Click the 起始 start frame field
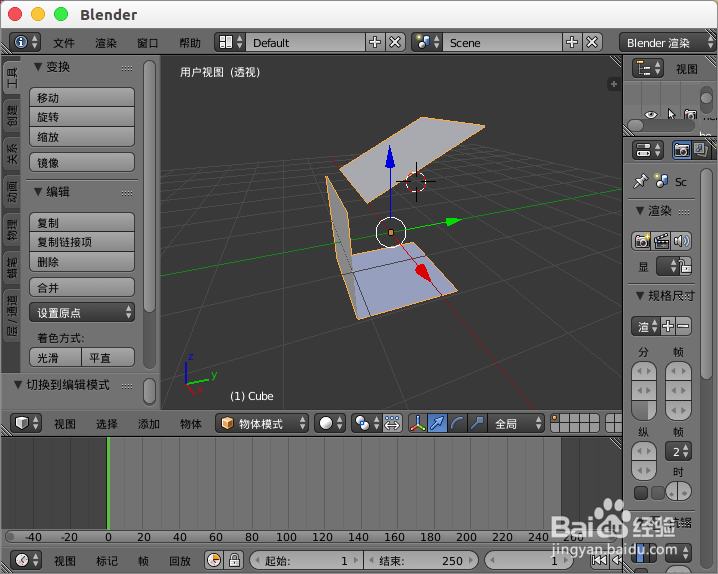The image size is (718, 574). (306, 560)
